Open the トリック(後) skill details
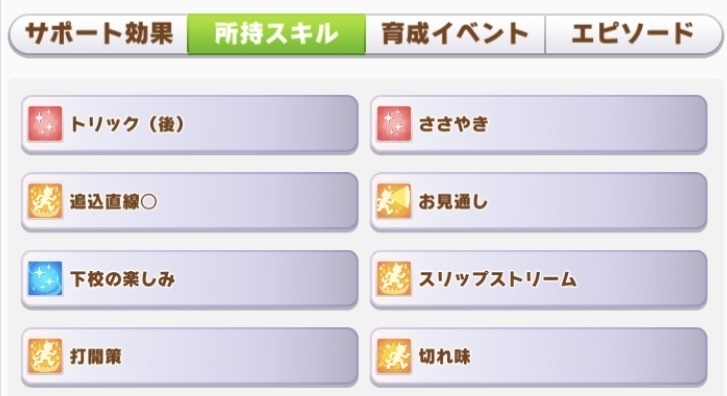 pyautogui.click(x=190, y=124)
